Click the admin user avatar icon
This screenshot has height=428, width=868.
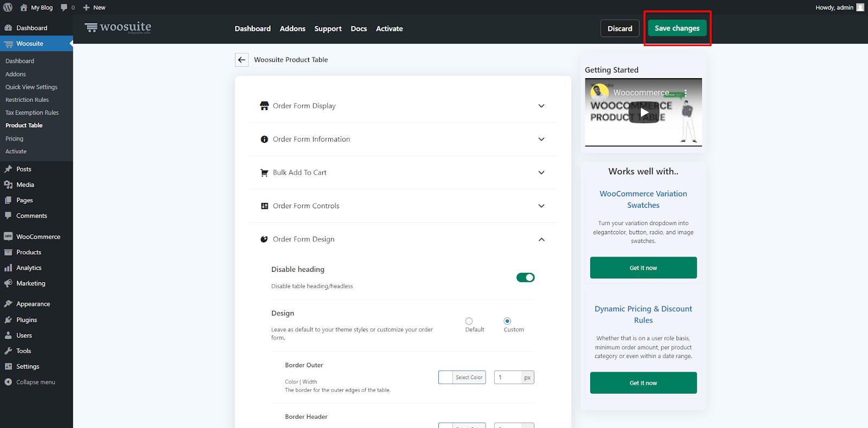pos(860,8)
